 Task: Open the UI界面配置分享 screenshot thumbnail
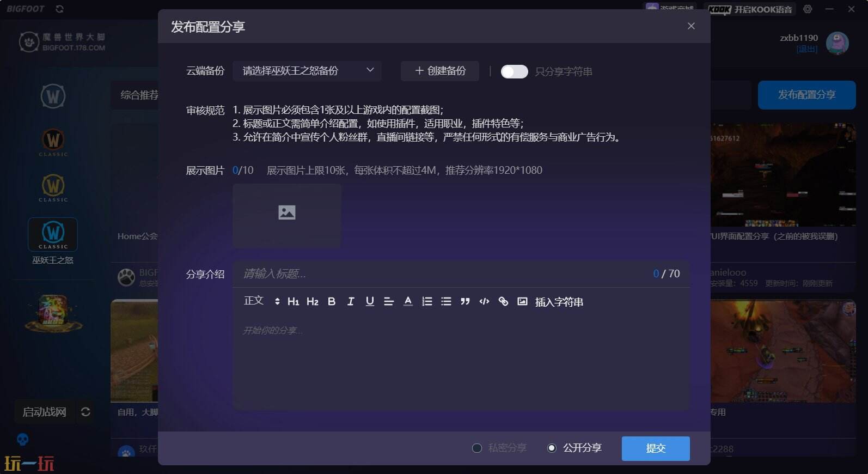(x=783, y=174)
